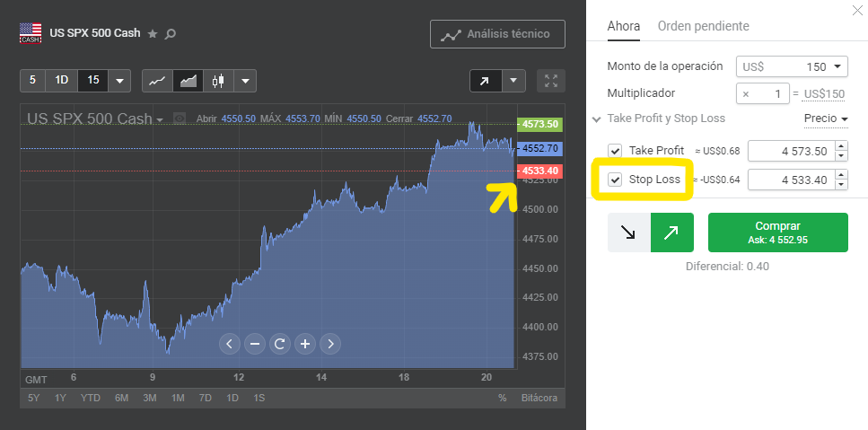The height and width of the screenshot is (430, 868).
Task: Uncheck the Take Profit checkbox
Action: pyautogui.click(x=615, y=151)
